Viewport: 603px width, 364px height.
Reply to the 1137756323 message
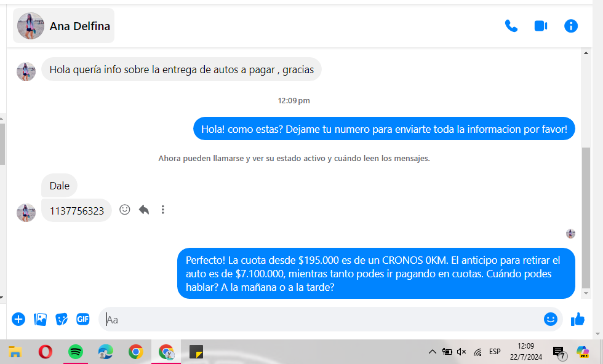tap(144, 210)
